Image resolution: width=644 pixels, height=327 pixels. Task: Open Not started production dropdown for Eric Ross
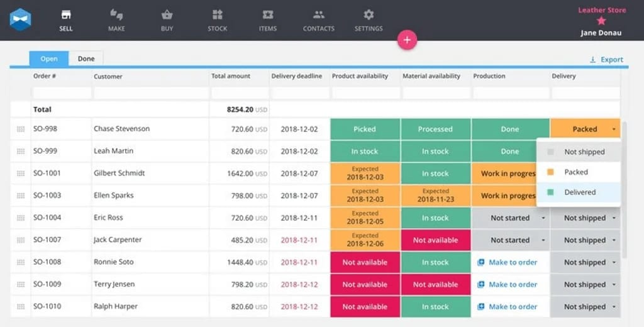click(x=543, y=218)
